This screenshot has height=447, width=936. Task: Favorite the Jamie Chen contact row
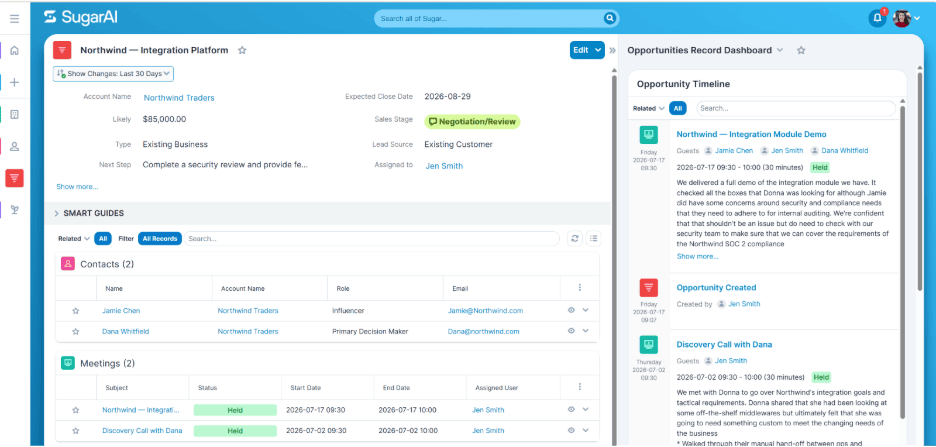76,311
